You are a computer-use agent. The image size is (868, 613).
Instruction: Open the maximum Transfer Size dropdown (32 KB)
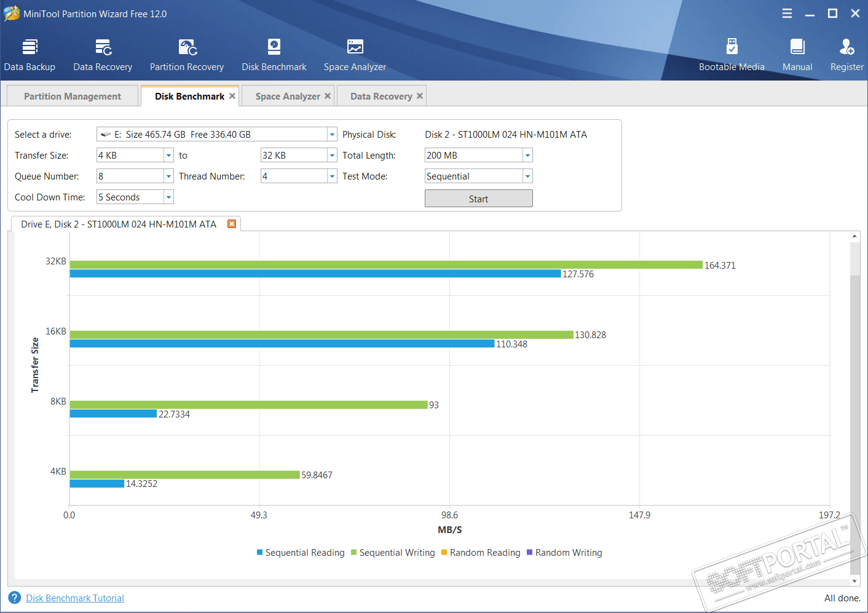point(332,155)
